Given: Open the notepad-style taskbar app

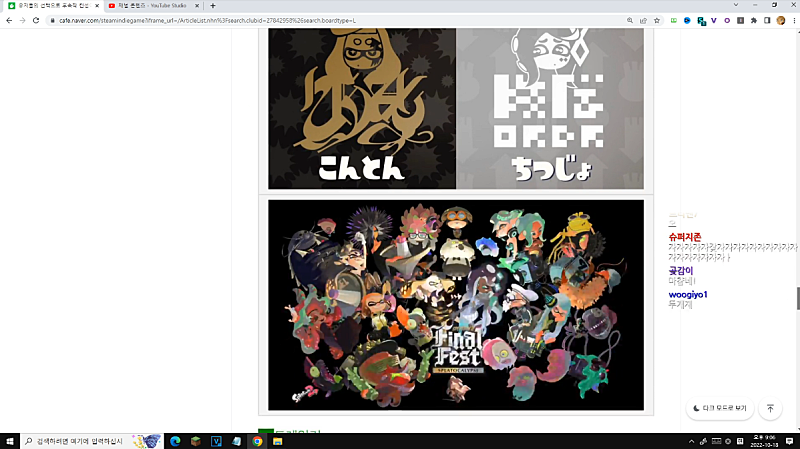Looking at the screenshot, I should pos(237,441).
